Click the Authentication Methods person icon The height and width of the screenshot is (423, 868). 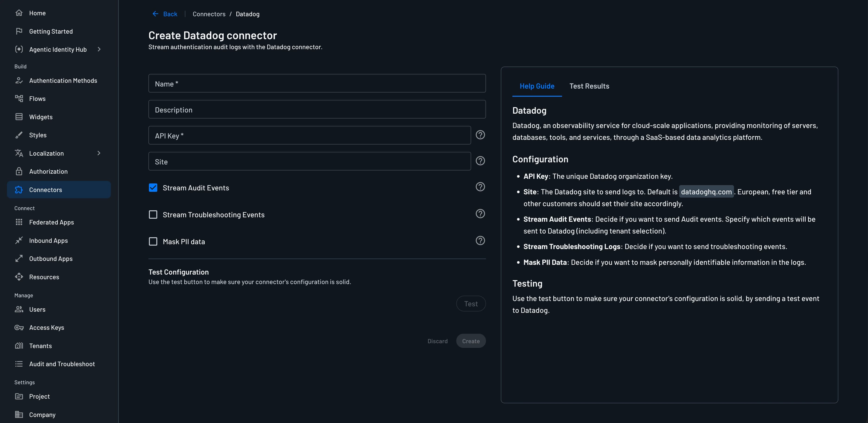tap(19, 80)
